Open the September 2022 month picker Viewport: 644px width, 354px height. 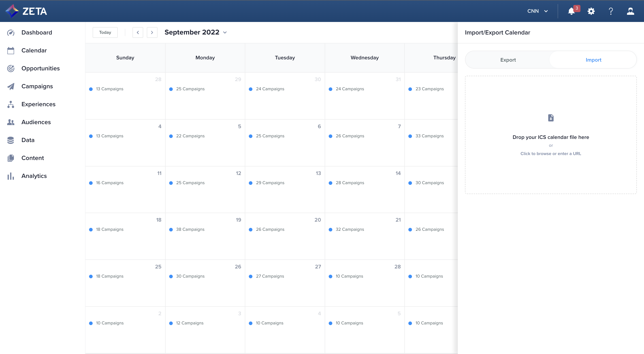[x=196, y=32]
